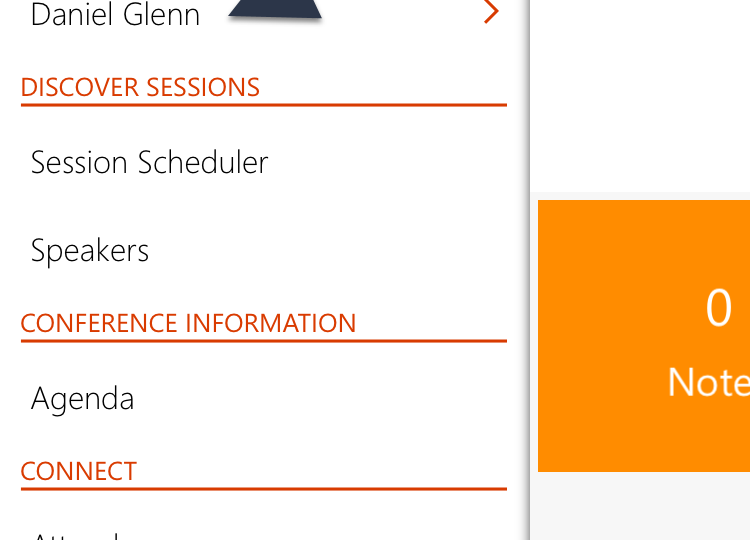Viewport: 750px width, 540px height.
Task: Click the CONFERENCE INFORMATION section header
Action: [188, 324]
